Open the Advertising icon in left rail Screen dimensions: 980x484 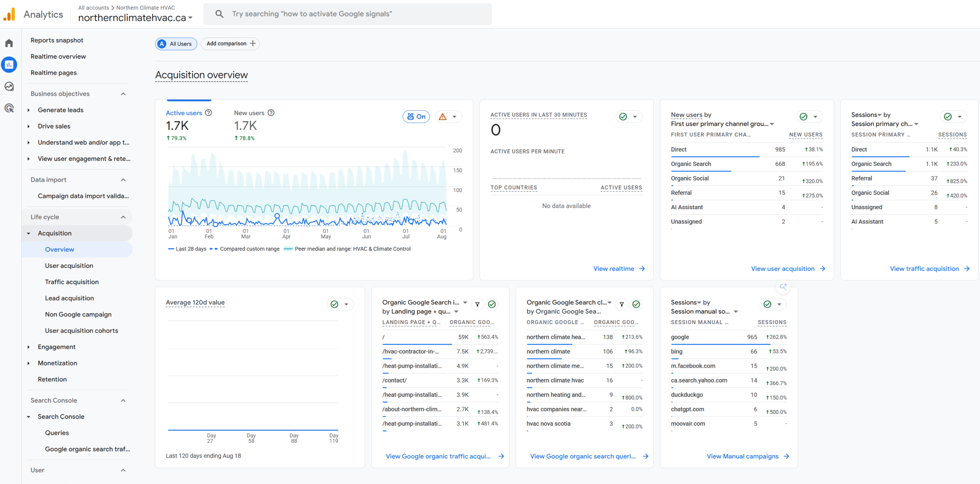point(9,108)
